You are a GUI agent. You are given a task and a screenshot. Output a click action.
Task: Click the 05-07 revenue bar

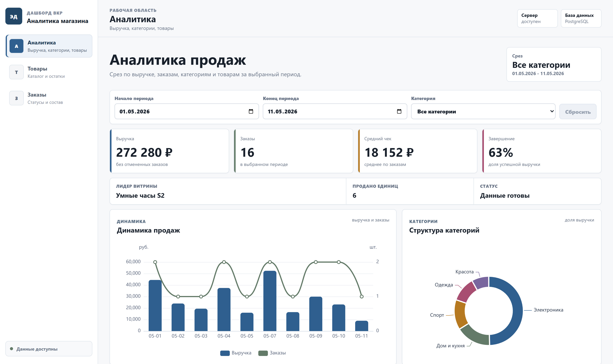pos(270,301)
